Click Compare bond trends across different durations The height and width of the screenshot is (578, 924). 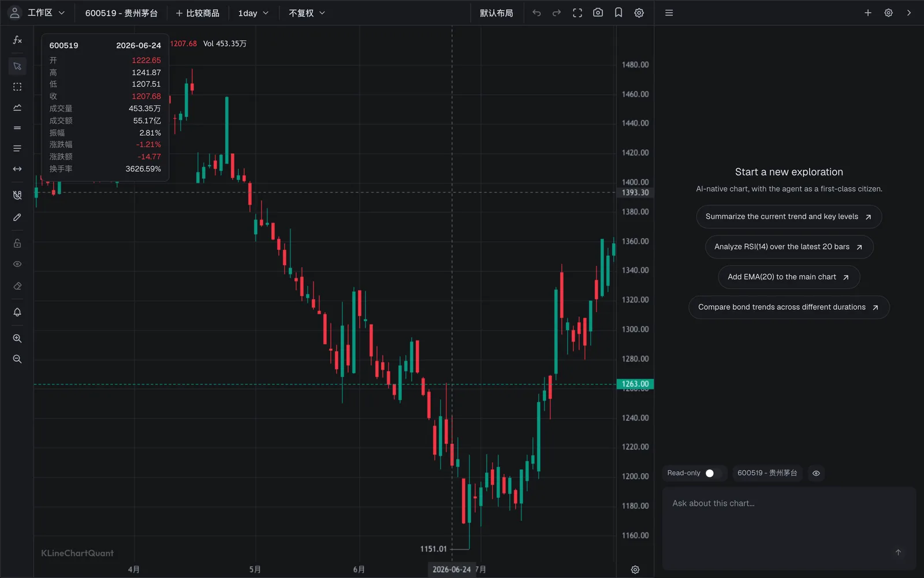(x=789, y=307)
